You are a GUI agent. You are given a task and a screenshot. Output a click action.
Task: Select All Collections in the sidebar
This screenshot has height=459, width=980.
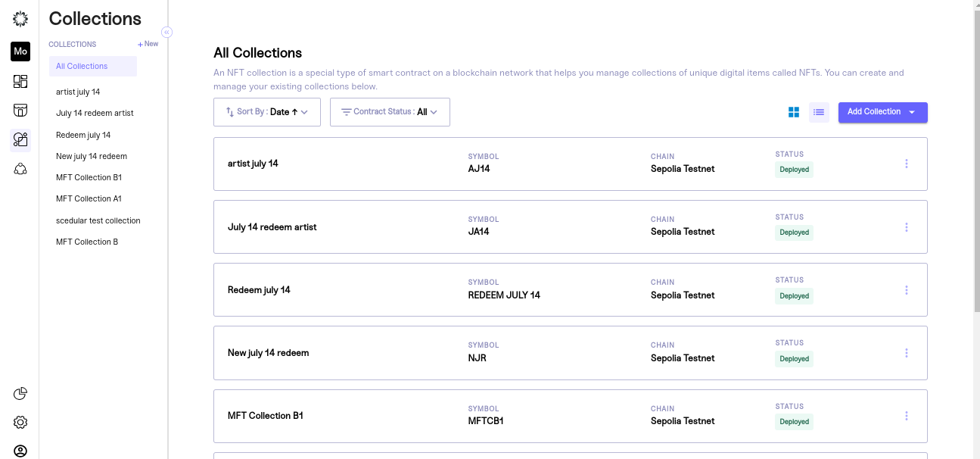pyautogui.click(x=93, y=66)
